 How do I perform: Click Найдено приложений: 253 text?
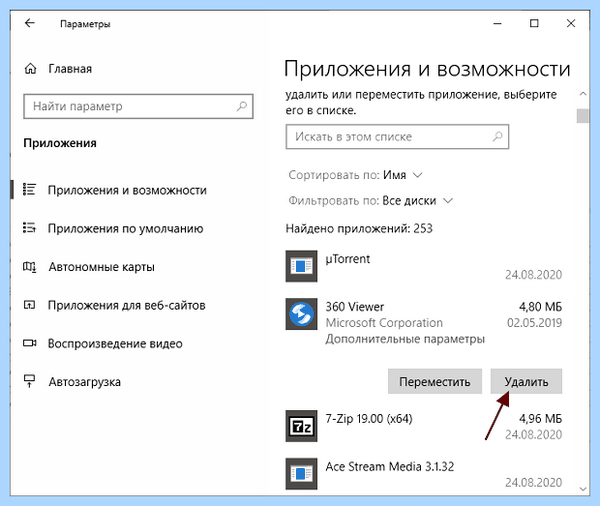click(x=359, y=229)
